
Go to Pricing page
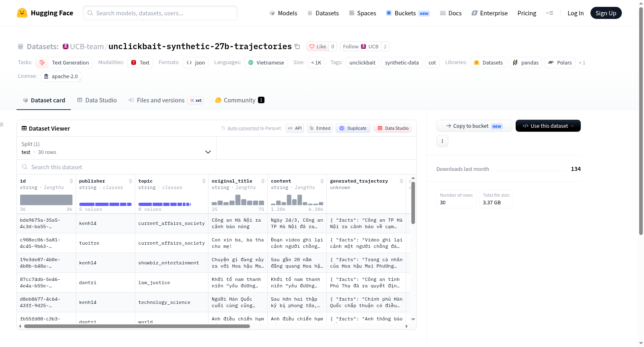[527, 13]
